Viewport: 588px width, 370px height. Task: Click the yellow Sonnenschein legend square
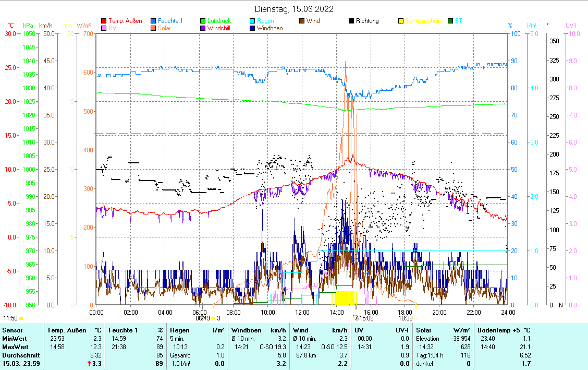pos(401,21)
